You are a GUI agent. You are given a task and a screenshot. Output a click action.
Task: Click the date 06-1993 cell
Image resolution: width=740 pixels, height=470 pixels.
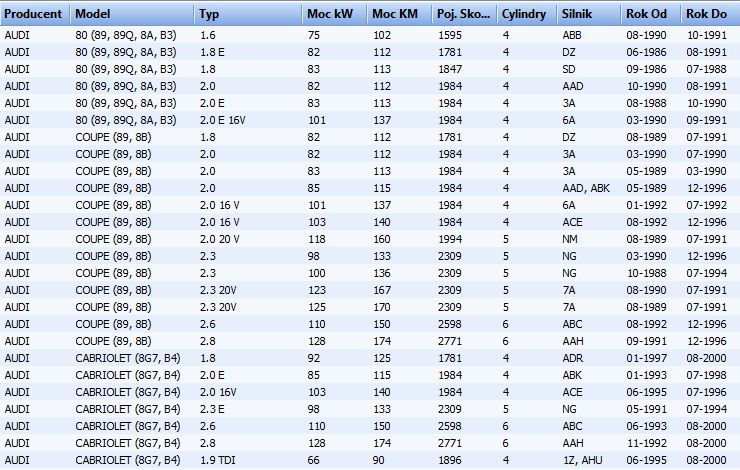pyautogui.click(x=647, y=426)
